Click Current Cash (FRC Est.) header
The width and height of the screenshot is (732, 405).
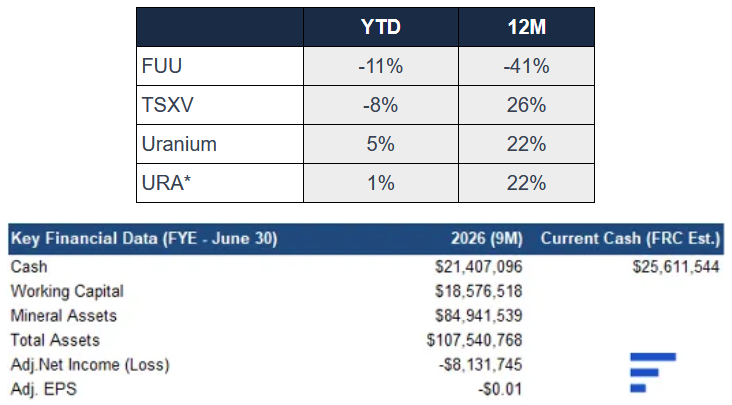tap(631, 238)
